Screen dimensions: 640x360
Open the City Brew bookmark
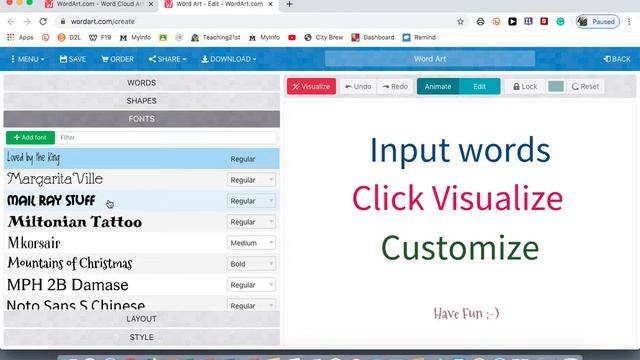(324, 38)
